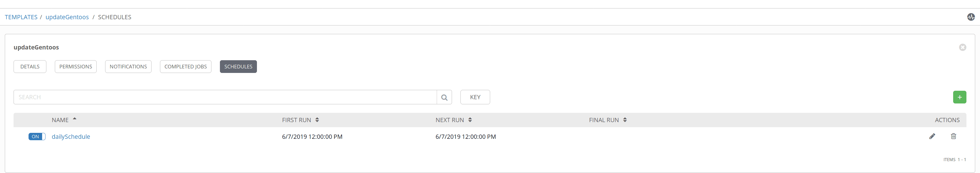The width and height of the screenshot is (980, 173).
Task: Toggle the dailySchedule ON switch
Action: pos(37,137)
